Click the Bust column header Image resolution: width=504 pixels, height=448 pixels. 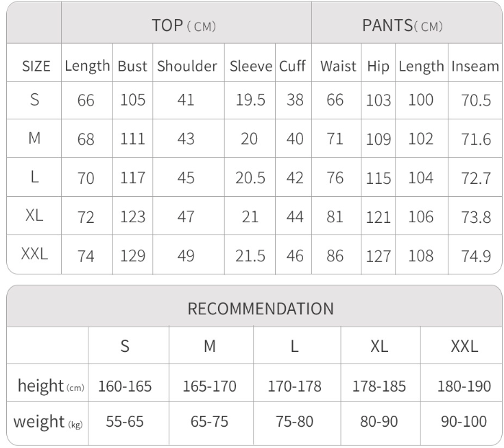132,66
